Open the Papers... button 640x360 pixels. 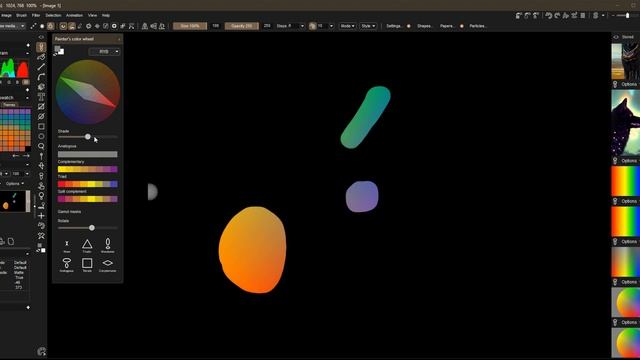click(447, 26)
